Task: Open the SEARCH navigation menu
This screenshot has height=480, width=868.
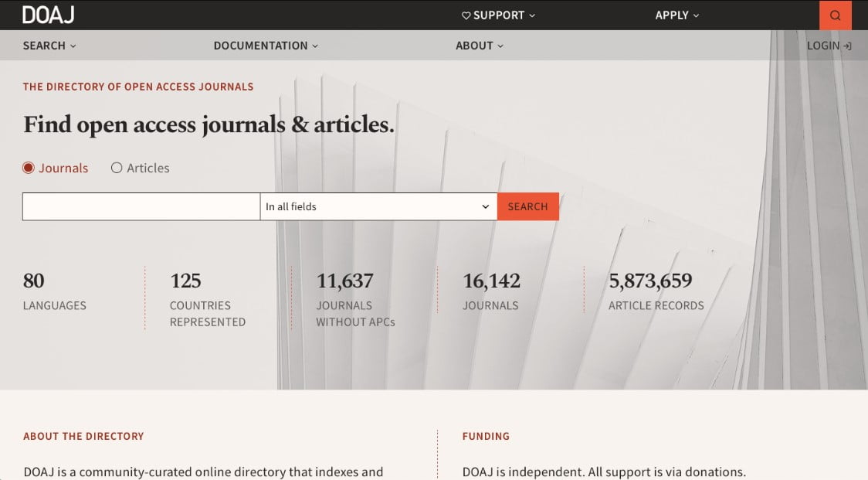Action: click(44, 46)
